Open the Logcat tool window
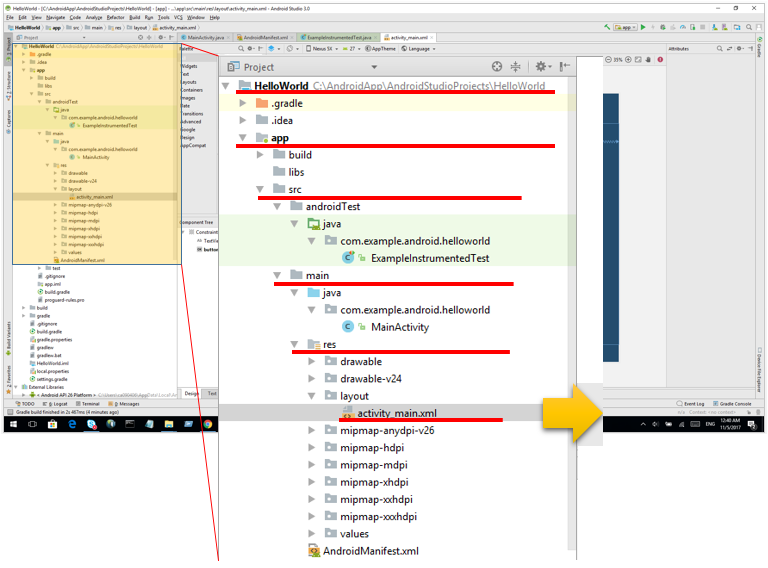This screenshot has height=568, width=768. pos(55,404)
